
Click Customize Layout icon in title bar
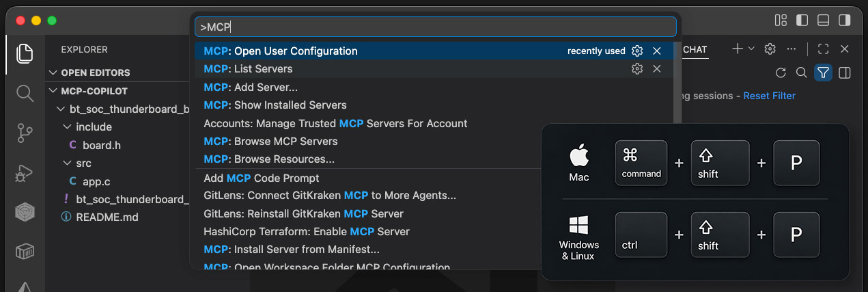click(x=781, y=21)
